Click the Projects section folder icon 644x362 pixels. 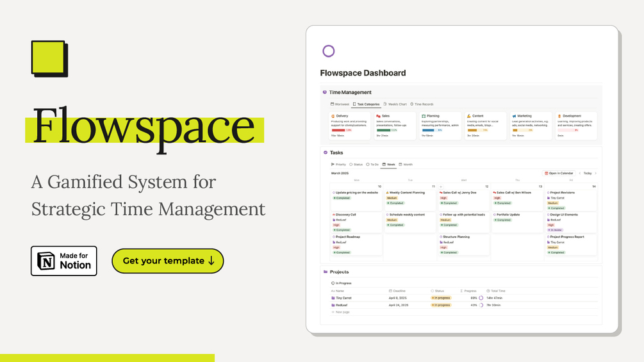point(326,272)
